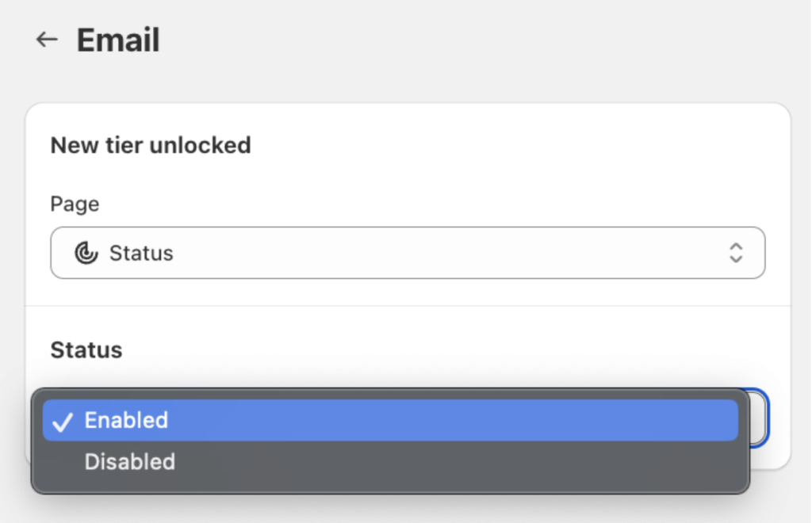Open the Page dropdown showing Status

(408, 253)
